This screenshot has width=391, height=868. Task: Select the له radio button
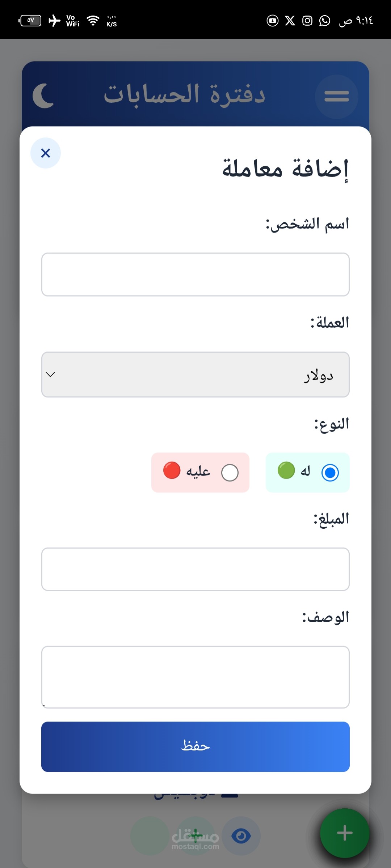tap(330, 472)
